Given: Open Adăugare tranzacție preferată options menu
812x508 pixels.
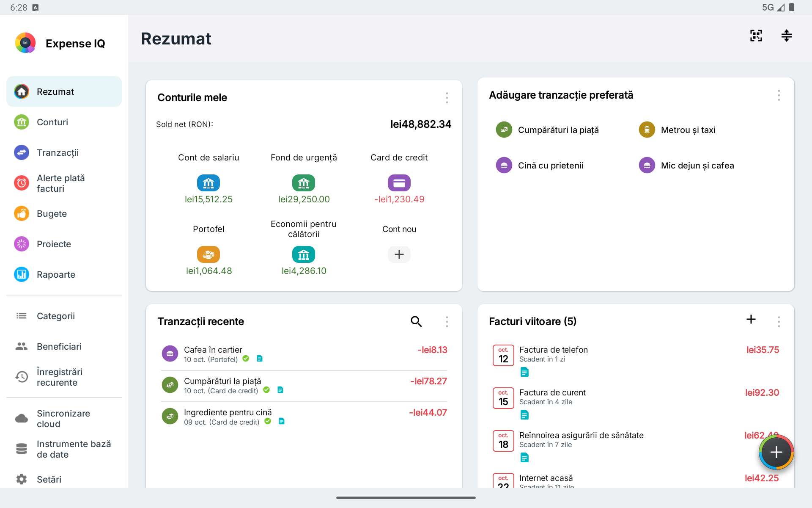Looking at the screenshot, I should point(779,95).
